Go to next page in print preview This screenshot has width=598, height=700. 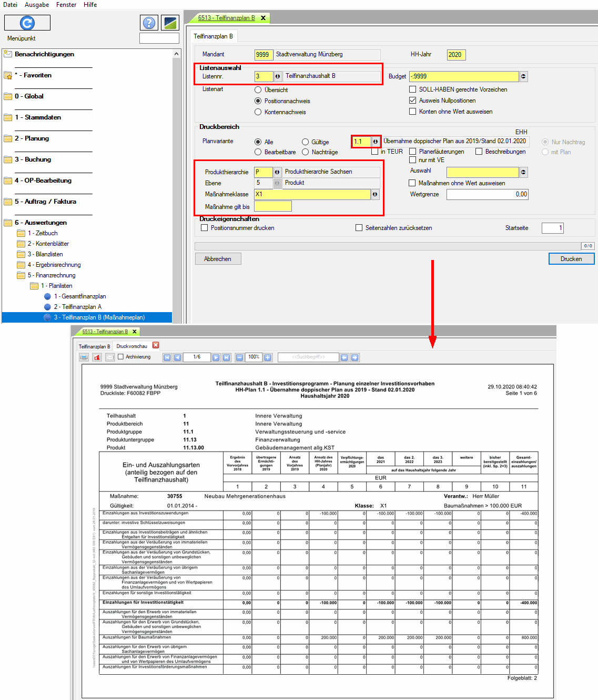pos(216,357)
